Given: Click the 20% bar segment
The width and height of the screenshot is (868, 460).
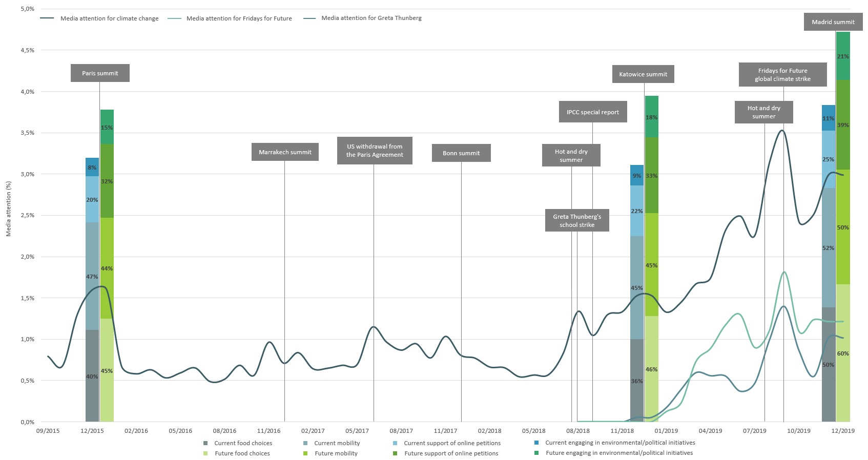Looking at the screenshot, I should coord(92,199).
